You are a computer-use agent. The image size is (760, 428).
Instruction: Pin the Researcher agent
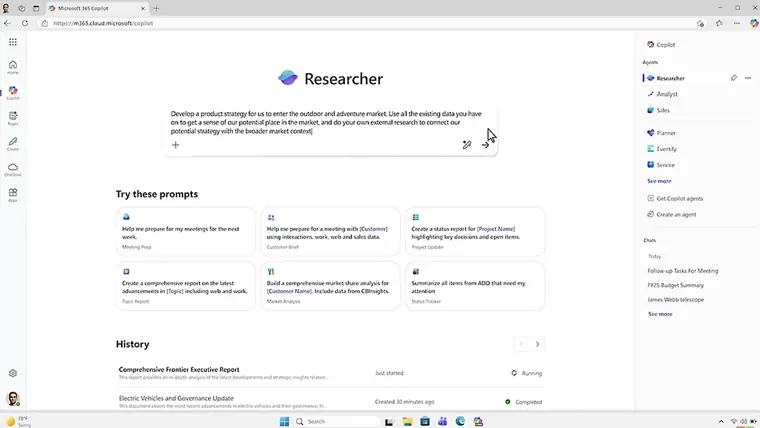734,78
